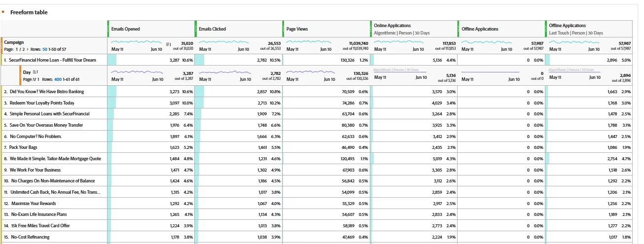Select row SecurFinancial Home Loan - Fulfill Your Dream
This screenshot has height=244, width=644.
point(55,60)
